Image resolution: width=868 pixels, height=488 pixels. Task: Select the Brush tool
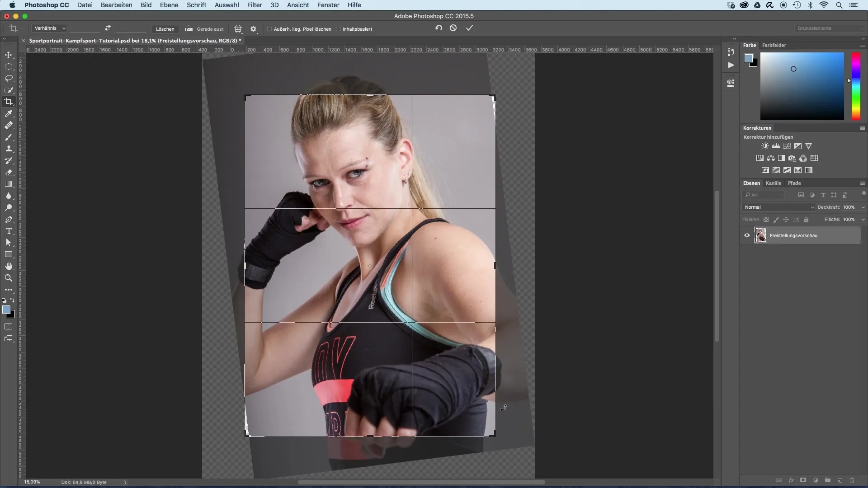point(9,137)
